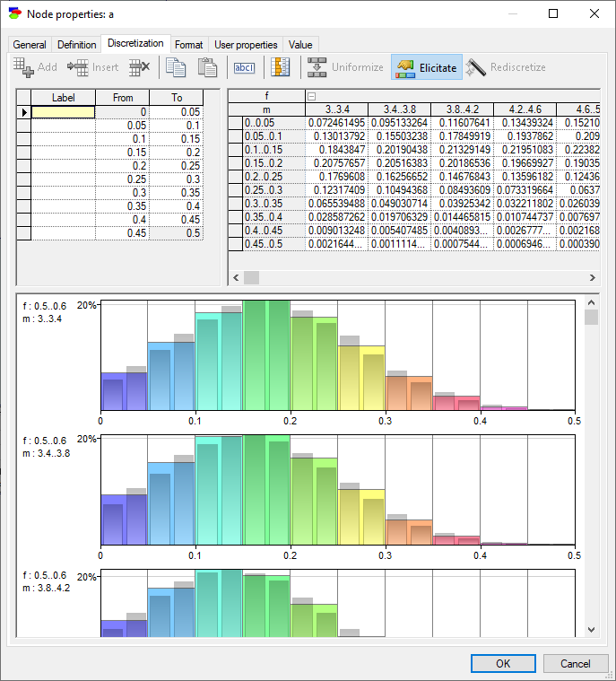Image resolution: width=616 pixels, height=681 pixels.
Task: Click the chart panel scroll up arrow
Action: point(591,302)
